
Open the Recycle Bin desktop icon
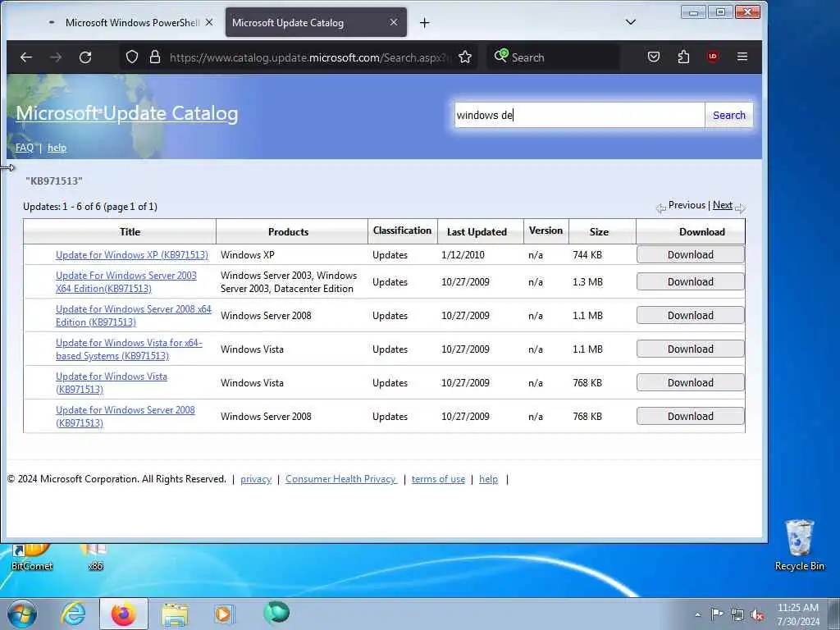point(799,545)
